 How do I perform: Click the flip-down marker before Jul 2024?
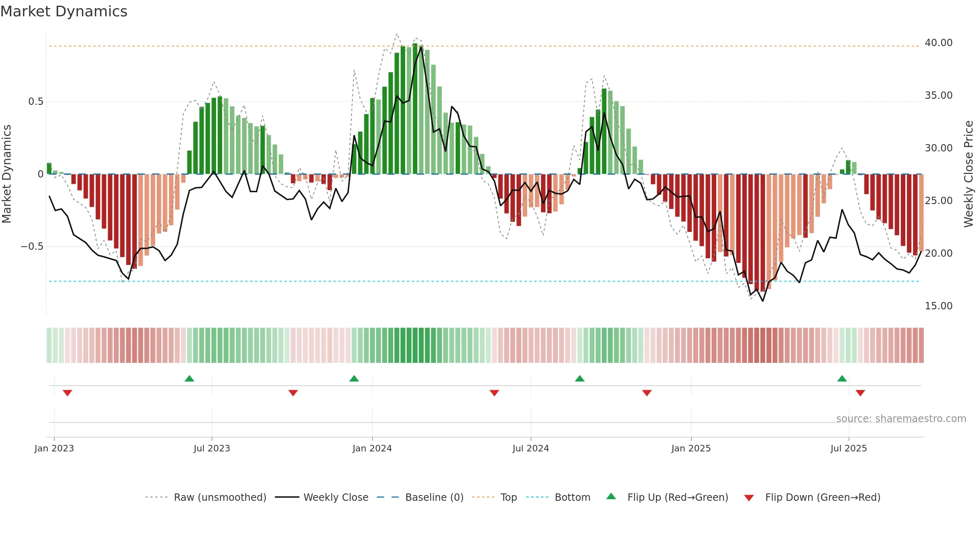(494, 393)
